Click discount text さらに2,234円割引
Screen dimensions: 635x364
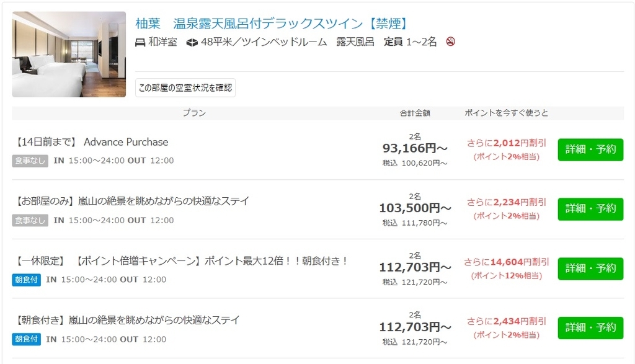506,202
